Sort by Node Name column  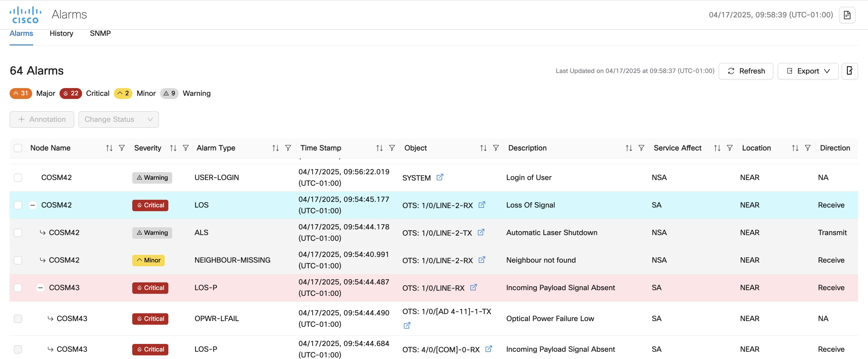pyautogui.click(x=109, y=148)
